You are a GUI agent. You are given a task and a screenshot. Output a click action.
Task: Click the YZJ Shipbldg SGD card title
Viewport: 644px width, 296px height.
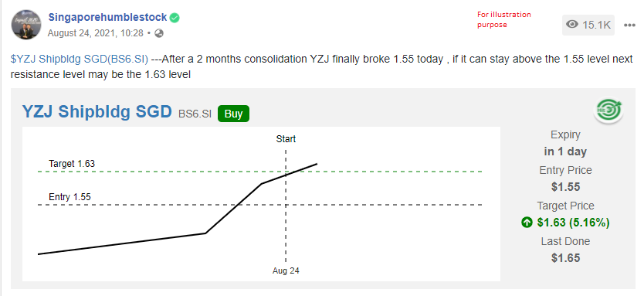(x=97, y=112)
